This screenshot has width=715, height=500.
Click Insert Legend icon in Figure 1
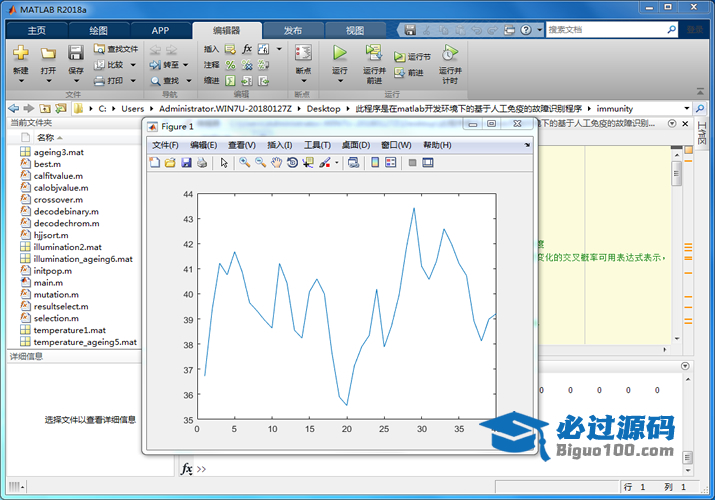pos(391,163)
